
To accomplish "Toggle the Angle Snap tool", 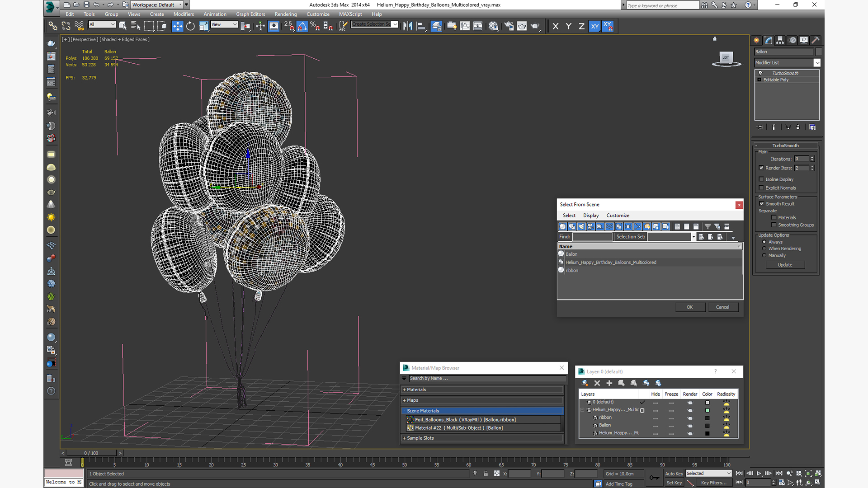I will pos(302,26).
